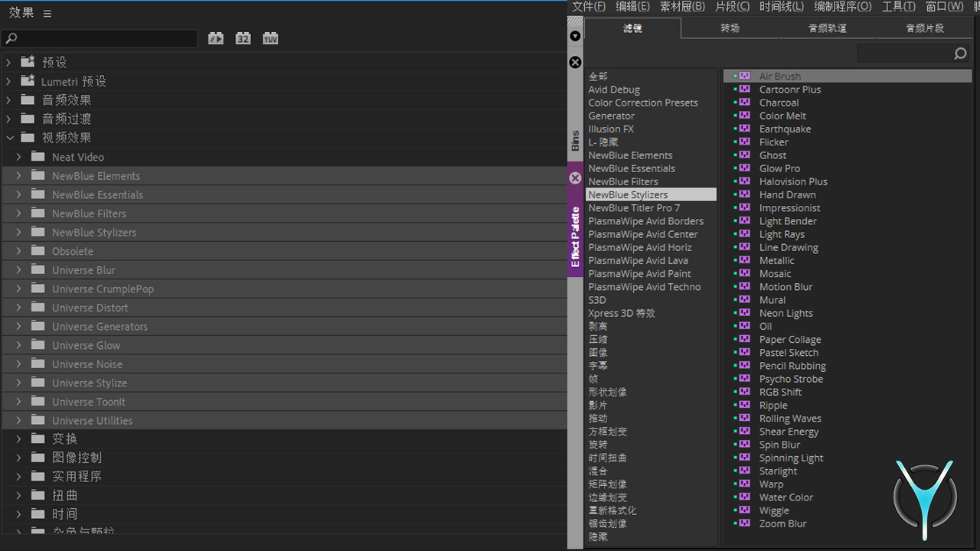Click the Zoom Blur effect icon
Viewport: 980px width, 551px height.
[x=744, y=523]
